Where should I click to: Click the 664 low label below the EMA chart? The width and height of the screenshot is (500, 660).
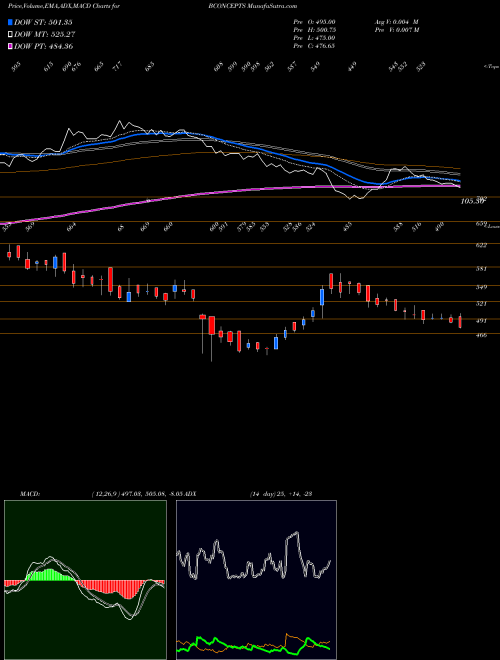pos(72,226)
